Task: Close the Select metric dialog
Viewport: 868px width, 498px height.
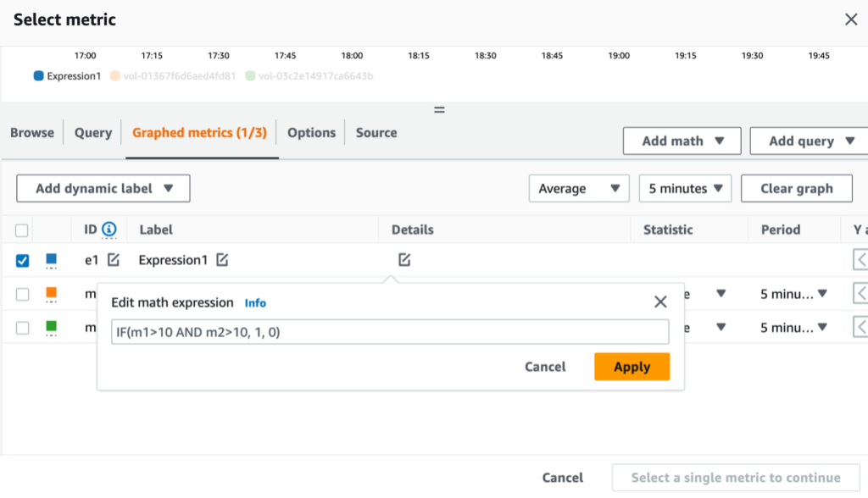Action: [851, 19]
